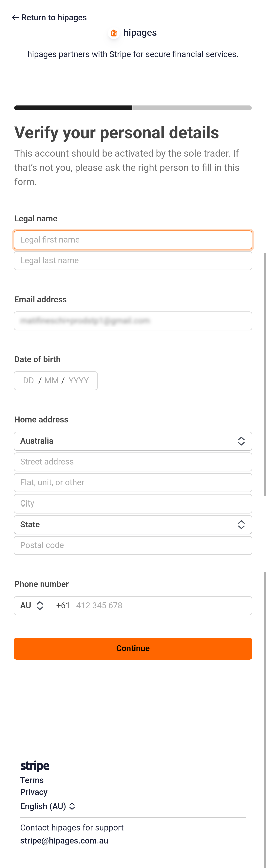Click into the Legal last name field

[x=133, y=261]
